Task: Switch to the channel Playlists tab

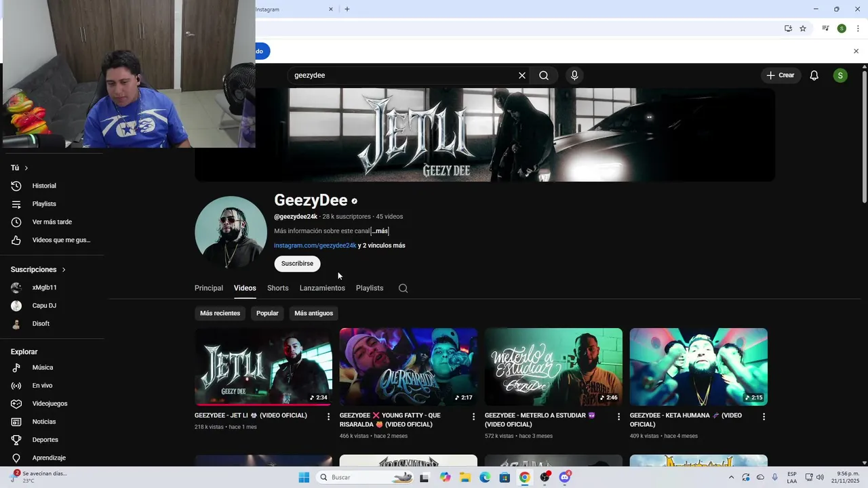Action: 370,288
